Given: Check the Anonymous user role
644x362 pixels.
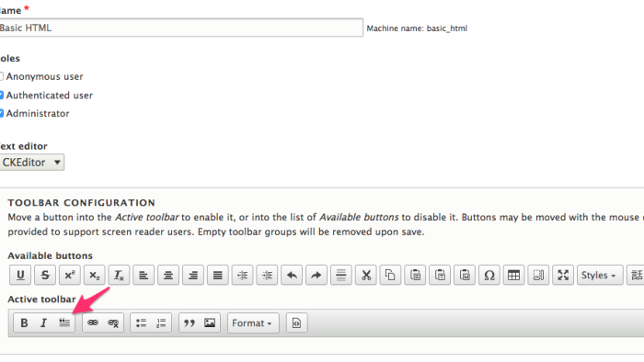Looking at the screenshot, I should [x=1, y=76].
